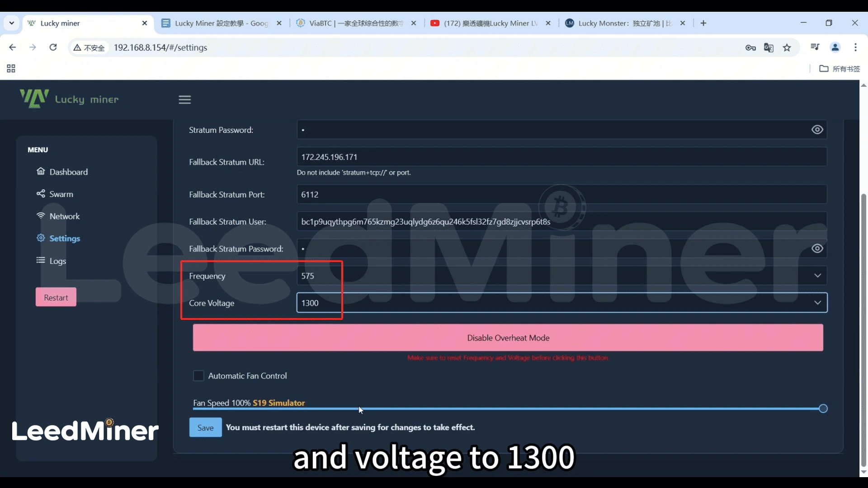Close the Lucky Monster tab

pyautogui.click(x=683, y=23)
